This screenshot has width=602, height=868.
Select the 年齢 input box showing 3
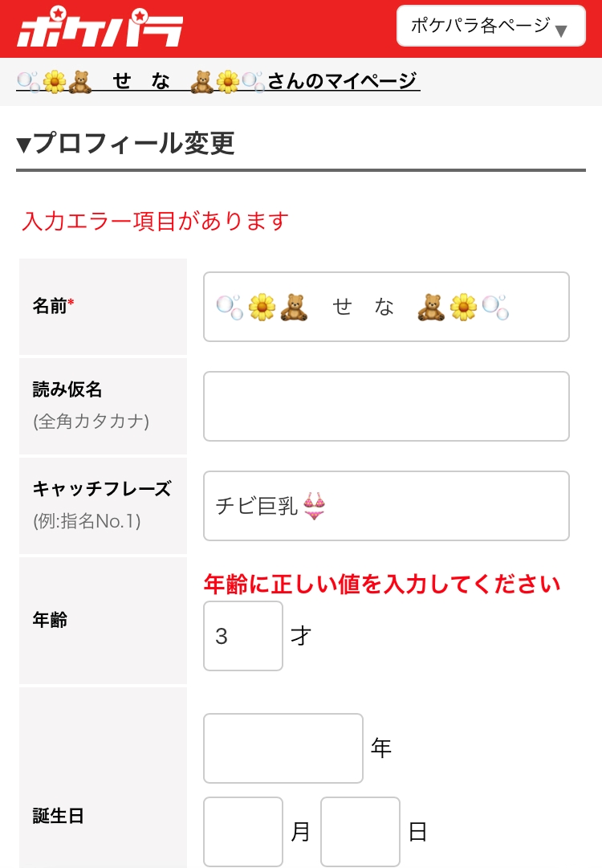click(x=243, y=636)
